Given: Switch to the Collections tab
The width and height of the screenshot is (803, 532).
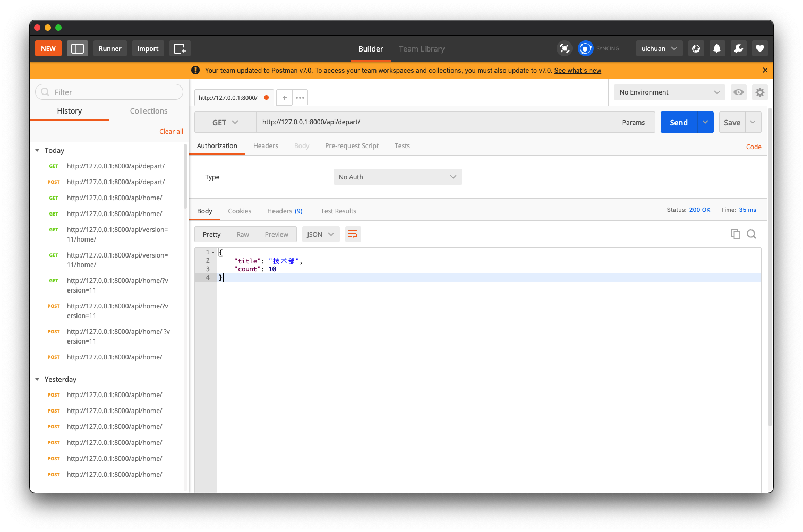Looking at the screenshot, I should click(149, 111).
